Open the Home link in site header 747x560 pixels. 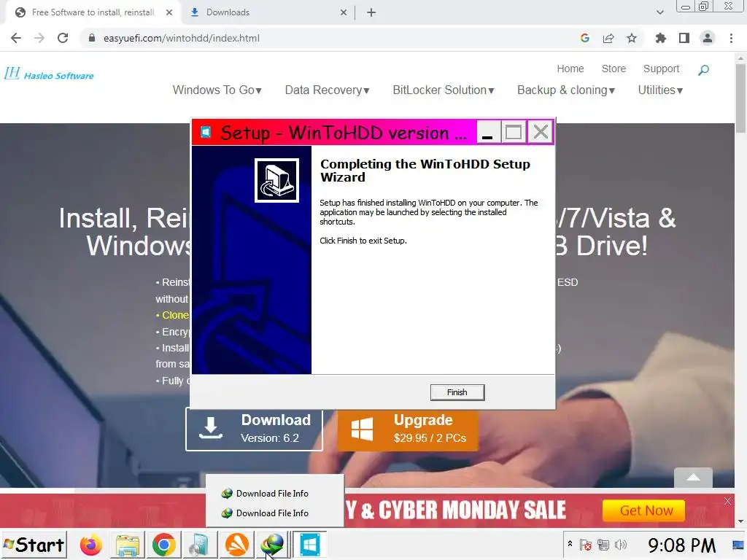point(570,69)
